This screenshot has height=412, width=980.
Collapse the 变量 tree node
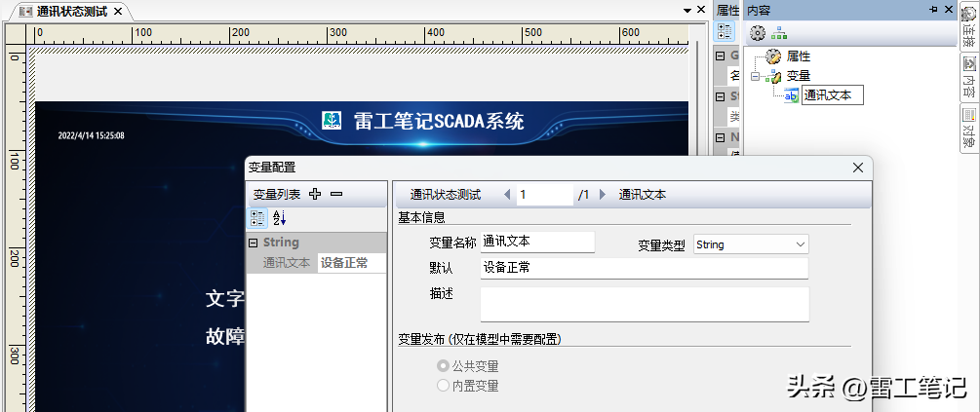pos(754,76)
